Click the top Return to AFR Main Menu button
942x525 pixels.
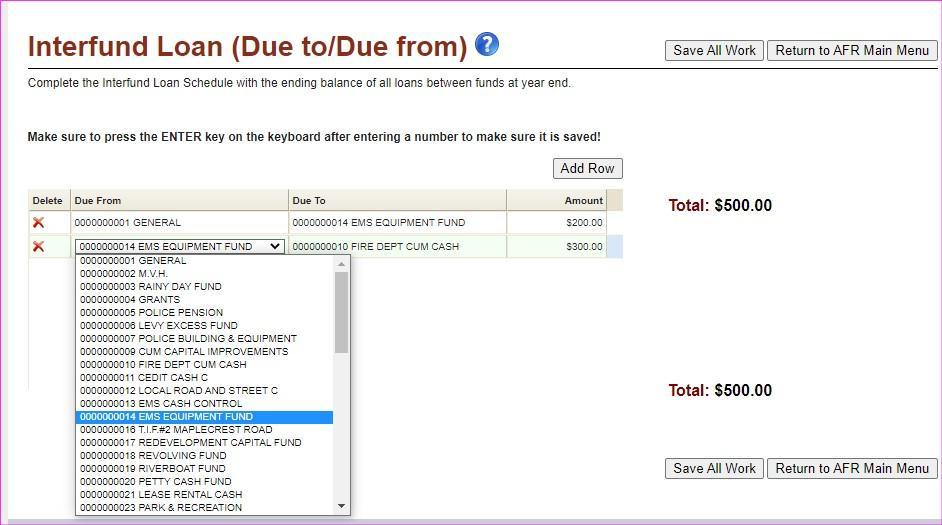(x=852, y=51)
